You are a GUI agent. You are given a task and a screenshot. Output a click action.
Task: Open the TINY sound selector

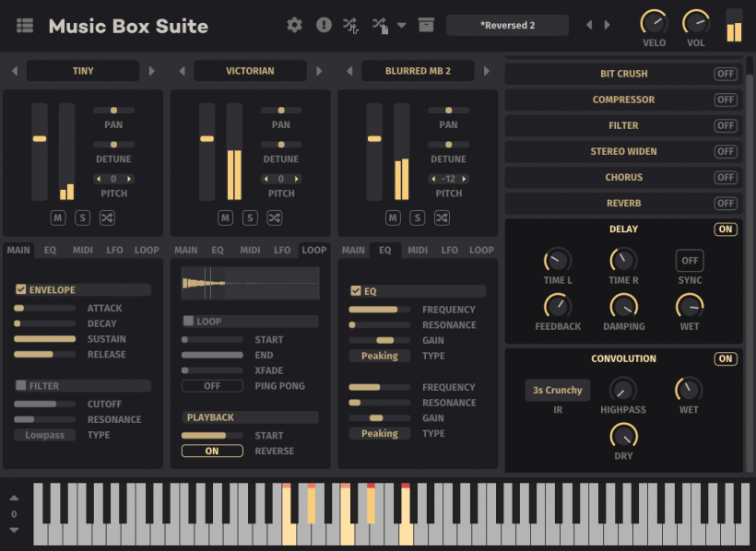tap(83, 71)
